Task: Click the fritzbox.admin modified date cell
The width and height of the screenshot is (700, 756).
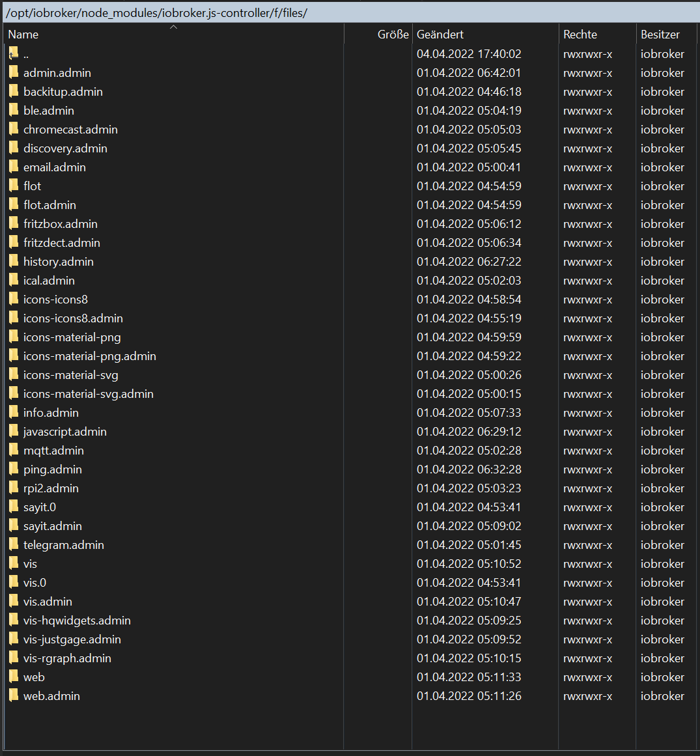Action: 469,223
